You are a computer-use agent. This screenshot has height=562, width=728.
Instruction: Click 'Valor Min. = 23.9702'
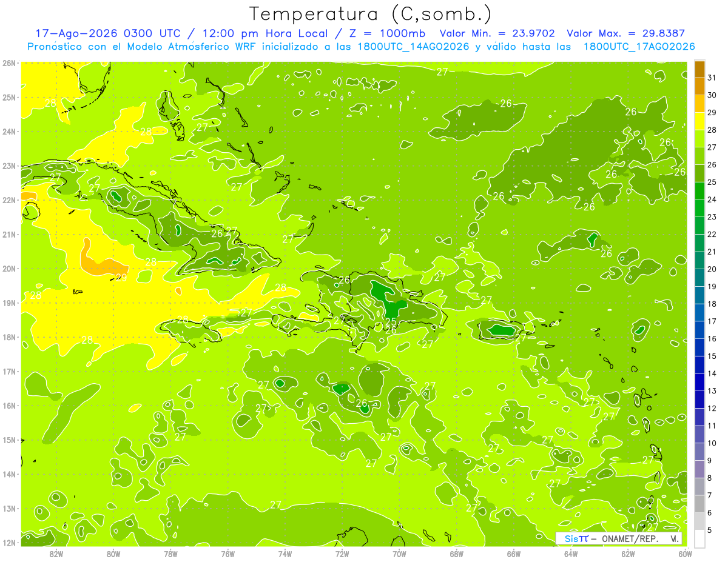click(497, 33)
